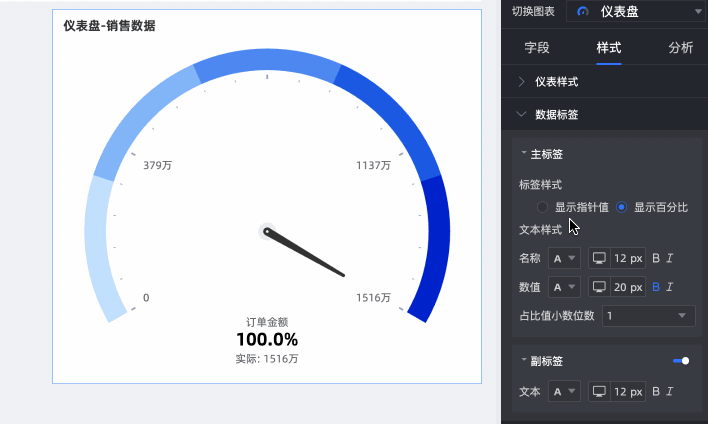Viewport: 708px width, 424px height.
Task: Toggle bold for 数值 text
Action: coord(656,287)
